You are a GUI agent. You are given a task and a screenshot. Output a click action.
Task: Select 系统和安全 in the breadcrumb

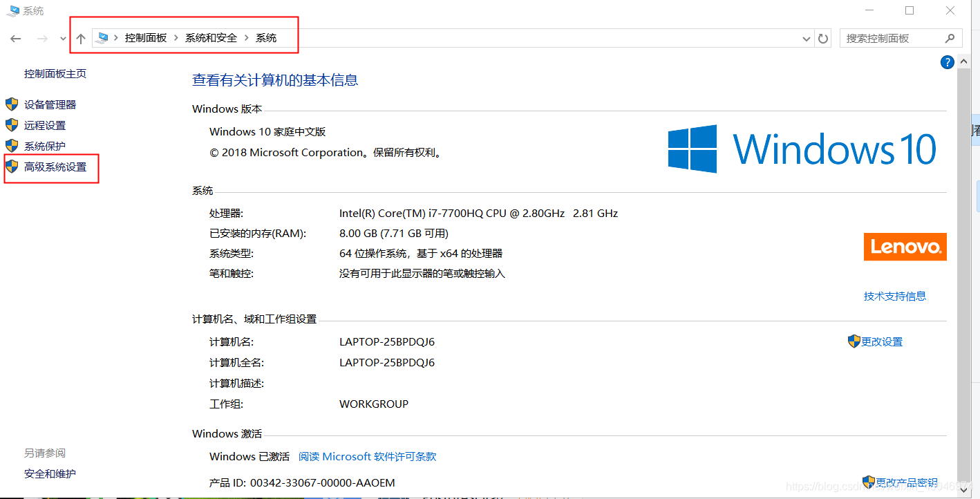[211, 38]
